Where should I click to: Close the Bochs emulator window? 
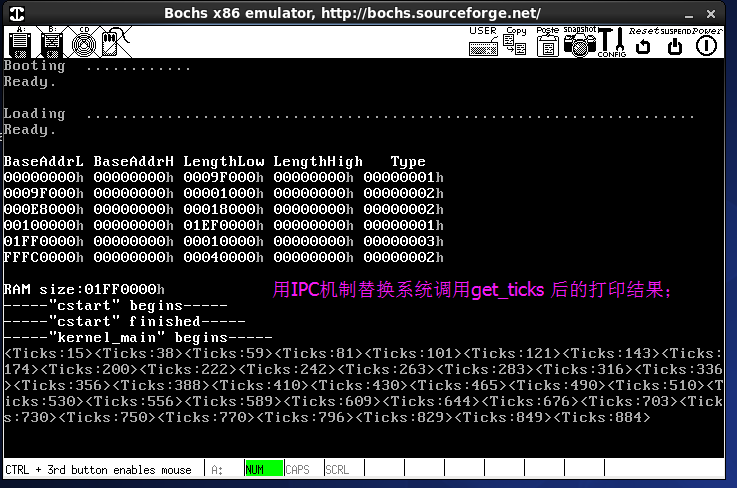pyautogui.click(x=711, y=15)
